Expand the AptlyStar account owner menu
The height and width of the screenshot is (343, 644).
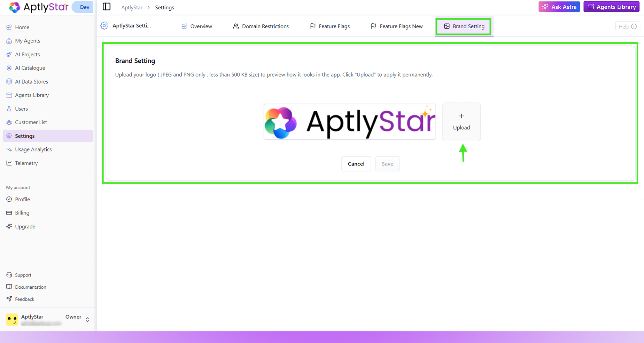coord(87,319)
